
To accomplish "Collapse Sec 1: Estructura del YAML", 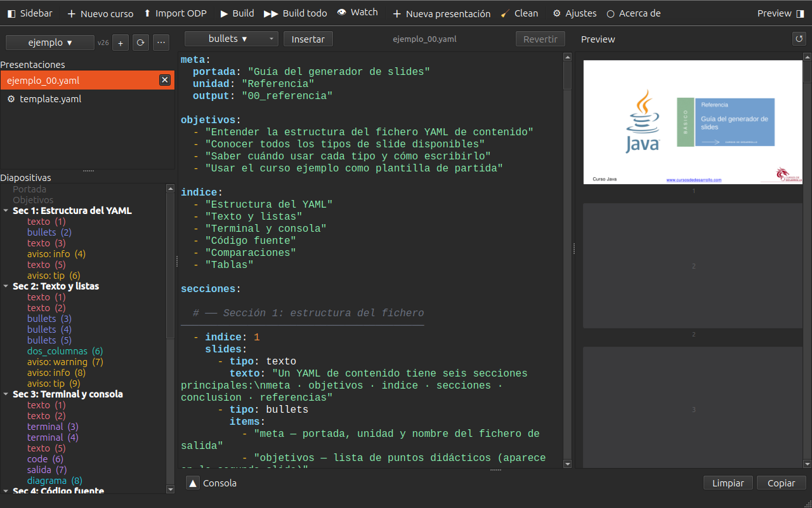I will (6, 211).
